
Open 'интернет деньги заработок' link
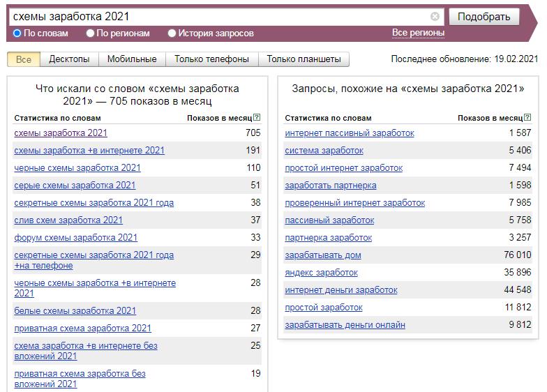tap(341, 290)
